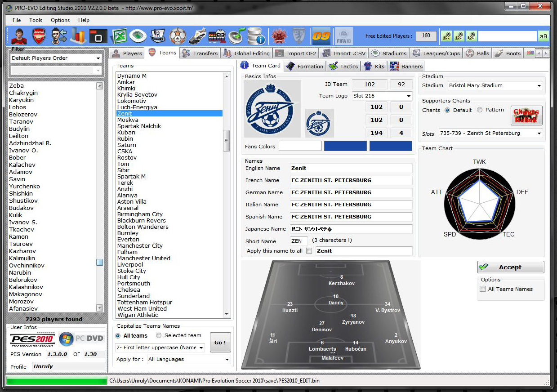Open the Stadium Bristol Mary Stadium dropdown

pyautogui.click(x=495, y=85)
